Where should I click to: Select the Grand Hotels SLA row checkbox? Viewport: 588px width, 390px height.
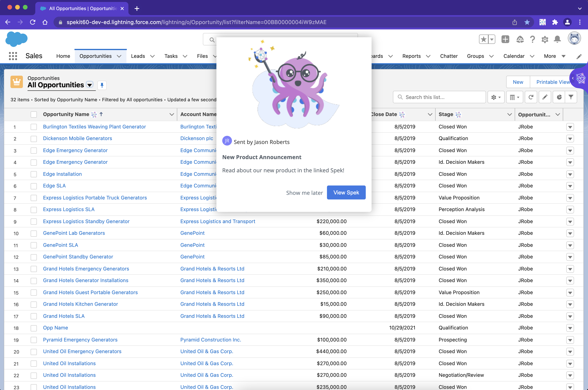tap(34, 316)
